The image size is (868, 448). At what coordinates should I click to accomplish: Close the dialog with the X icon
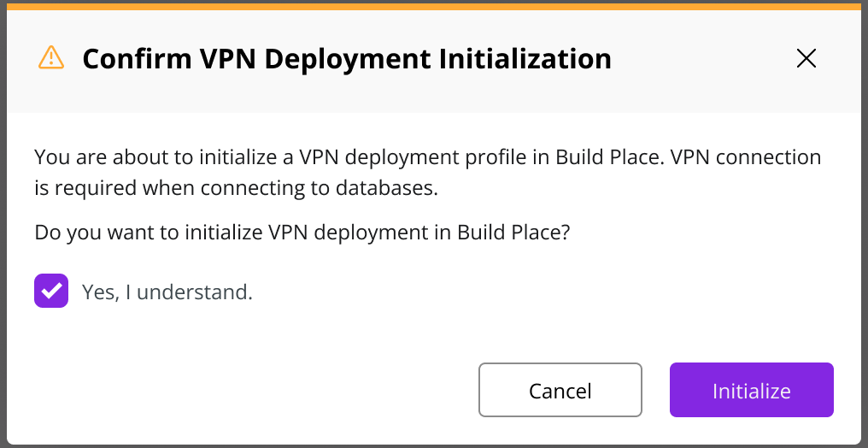click(806, 58)
